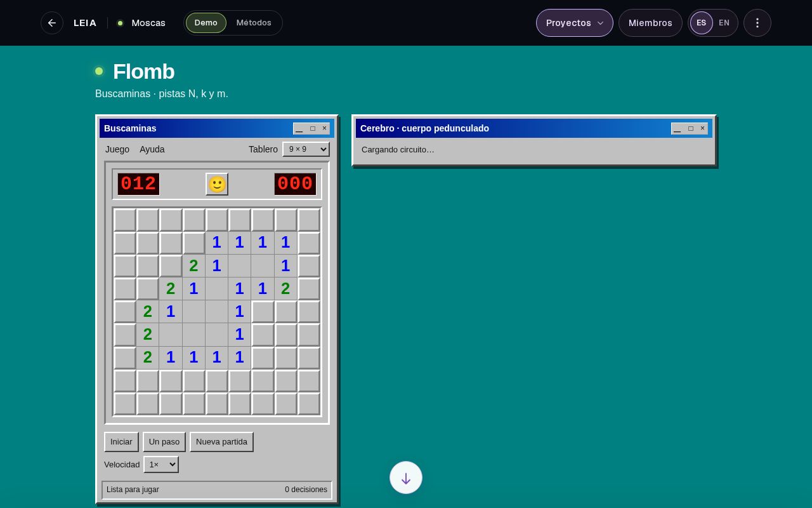Image resolution: width=812 pixels, height=508 pixels.
Task: Click the round scroll-down arrow button
Action: click(x=406, y=478)
